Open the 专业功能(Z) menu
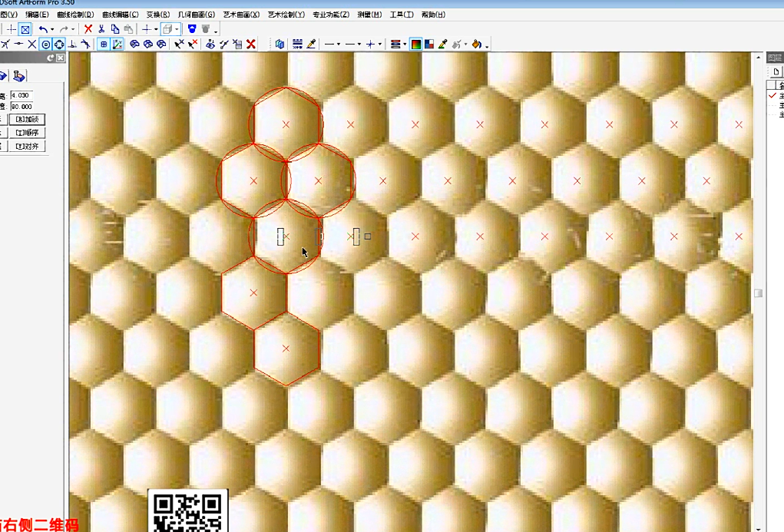This screenshot has height=532, width=784. pyautogui.click(x=331, y=15)
